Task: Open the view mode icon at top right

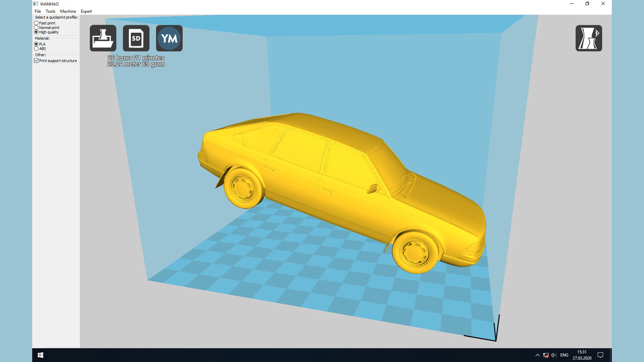Action: [589, 38]
